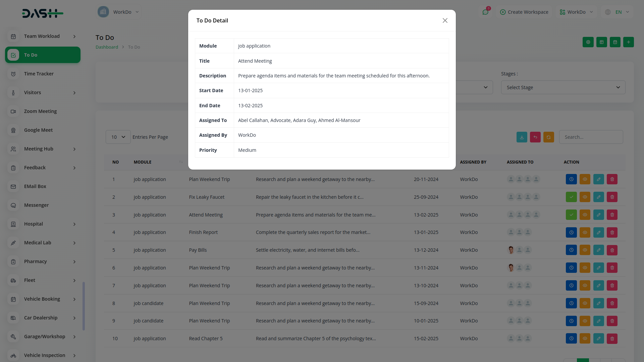The height and width of the screenshot is (362, 644).
Task: Click the teal download icon above table
Action: point(522,137)
